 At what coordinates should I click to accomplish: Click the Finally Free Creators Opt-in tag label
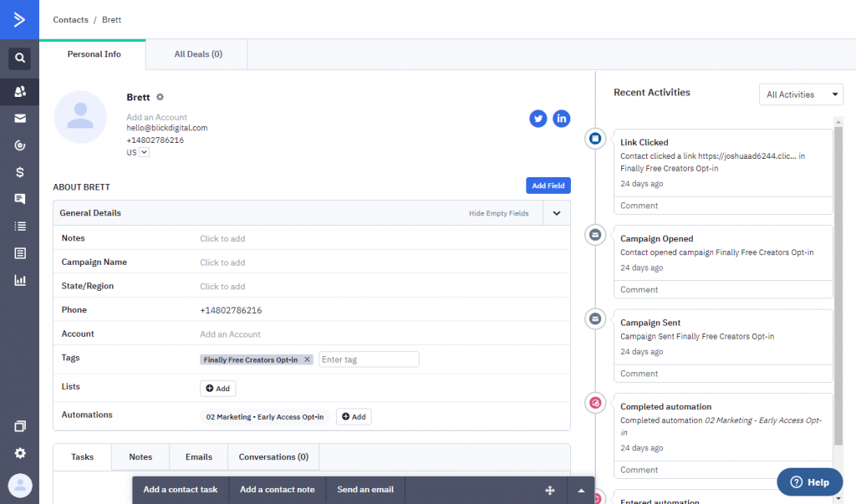click(251, 360)
